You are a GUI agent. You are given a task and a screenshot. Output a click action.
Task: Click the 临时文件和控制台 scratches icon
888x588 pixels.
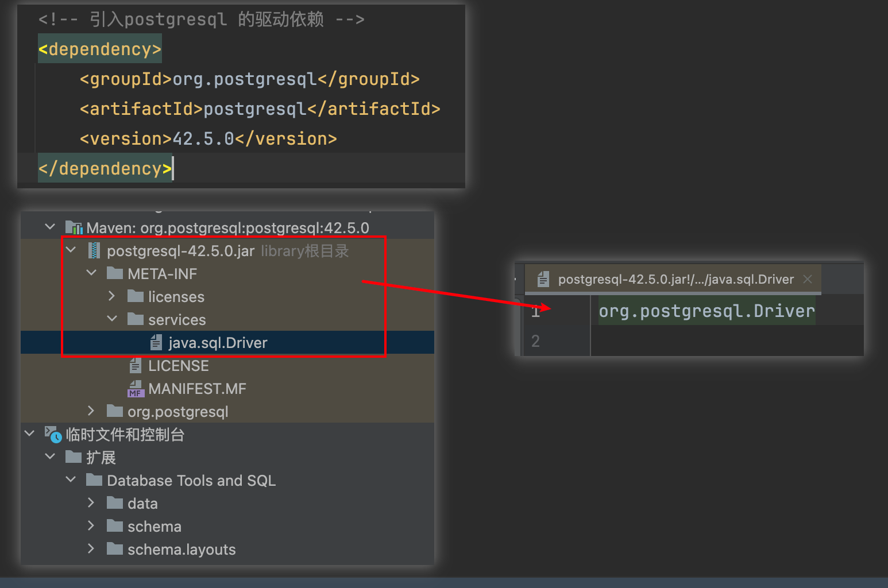[x=53, y=435]
